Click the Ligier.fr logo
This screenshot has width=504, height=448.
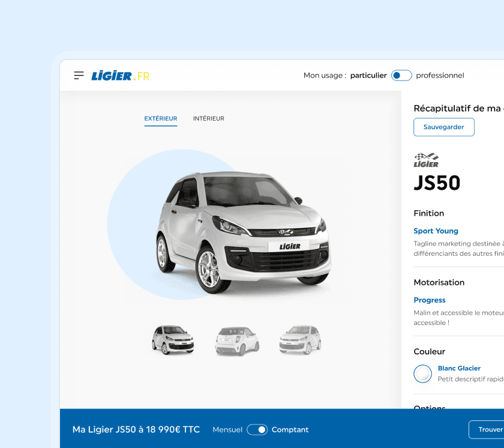121,76
